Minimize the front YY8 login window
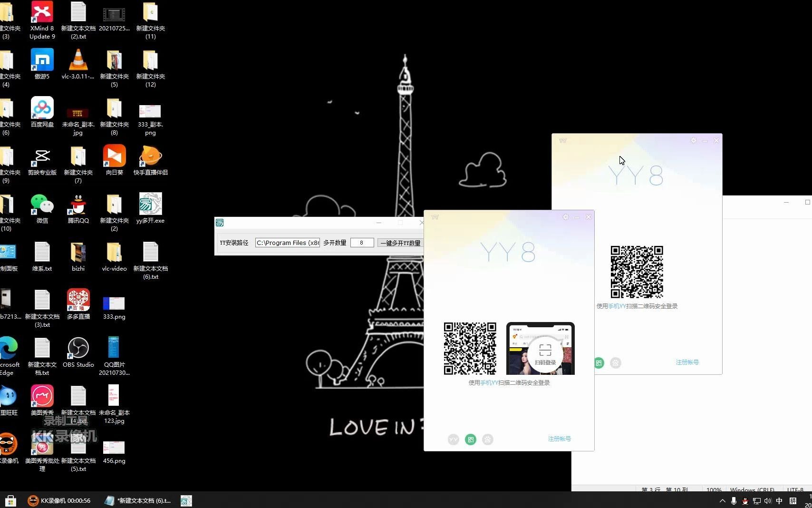Screen dimensions: 812x508 click(577, 217)
